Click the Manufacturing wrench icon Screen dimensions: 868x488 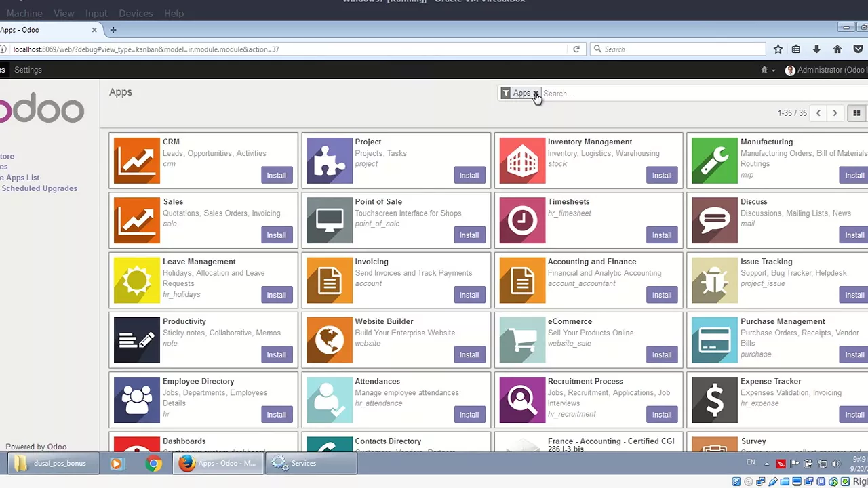pyautogui.click(x=715, y=161)
